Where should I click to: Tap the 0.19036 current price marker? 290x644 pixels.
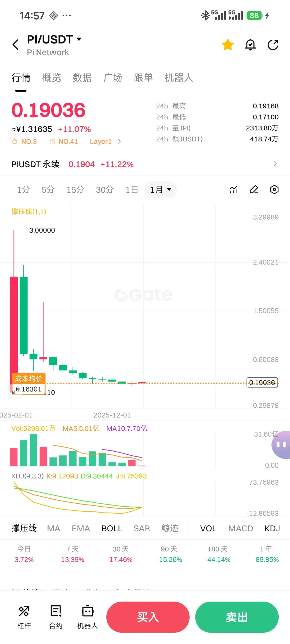coord(262,382)
